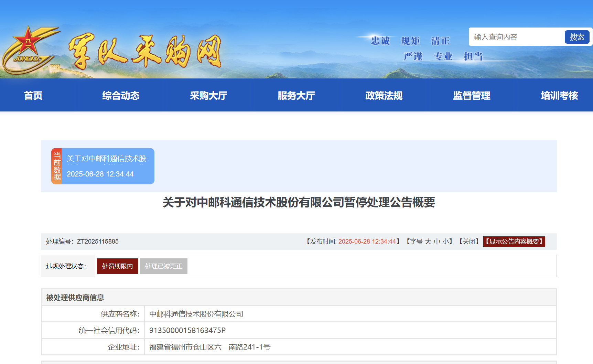
Task: Go to 服务大厅 in the navigation bar
Action: (x=296, y=95)
